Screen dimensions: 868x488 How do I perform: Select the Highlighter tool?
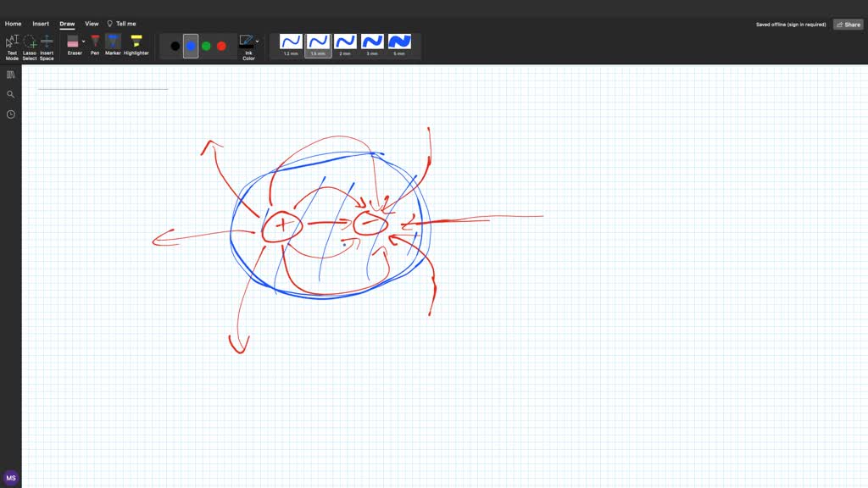136,41
